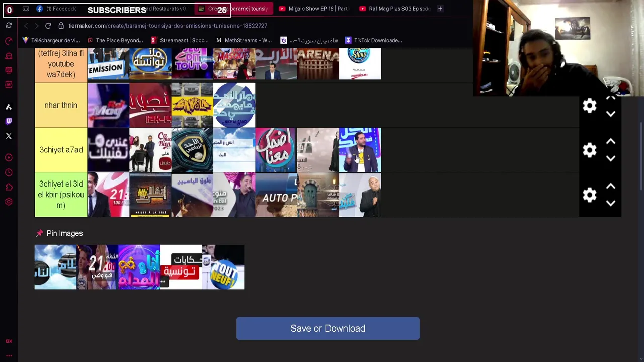Select ARENA thumbnail in top row
Viewport: 644px width, 362px height.
click(318, 64)
